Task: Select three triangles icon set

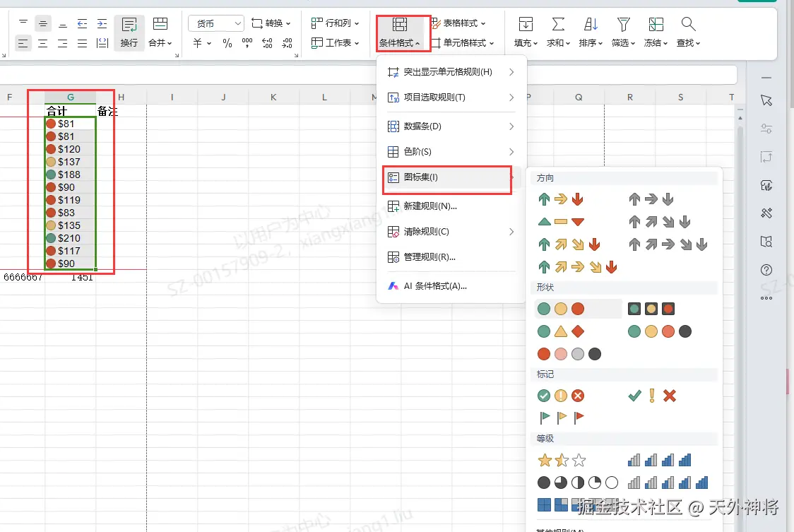Action: click(x=561, y=221)
